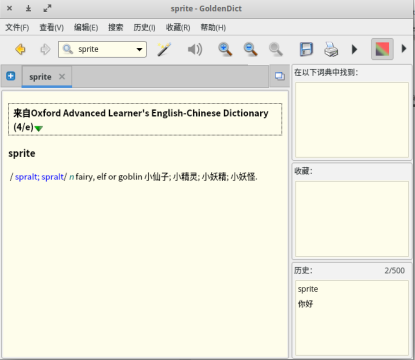This screenshot has width=415, height=360.
Task: Click the magic wand scan popup icon
Action: pos(164,49)
